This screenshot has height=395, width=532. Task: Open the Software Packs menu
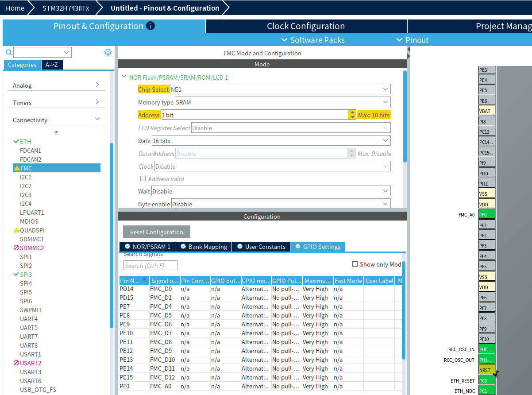[x=313, y=40]
